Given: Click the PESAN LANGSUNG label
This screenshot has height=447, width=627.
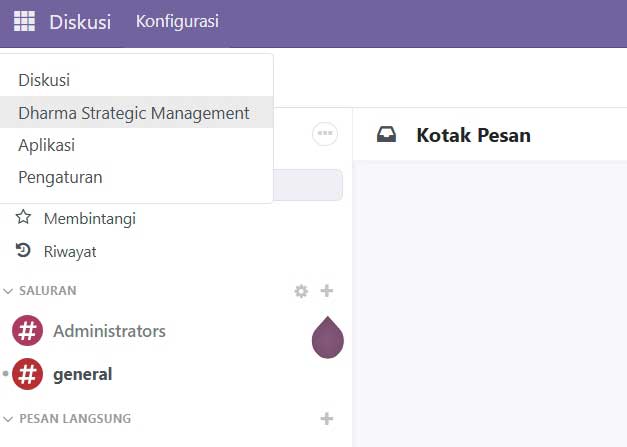Looking at the screenshot, I should 75,419.
